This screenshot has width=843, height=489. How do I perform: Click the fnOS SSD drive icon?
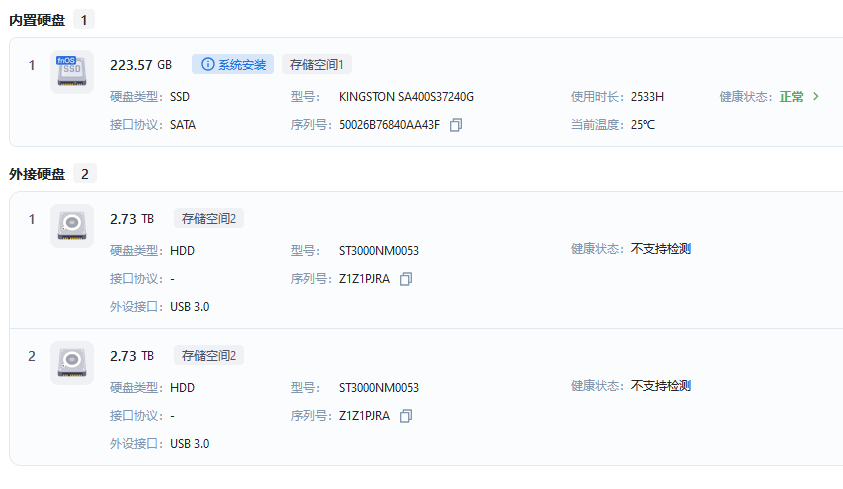point(72,72)
